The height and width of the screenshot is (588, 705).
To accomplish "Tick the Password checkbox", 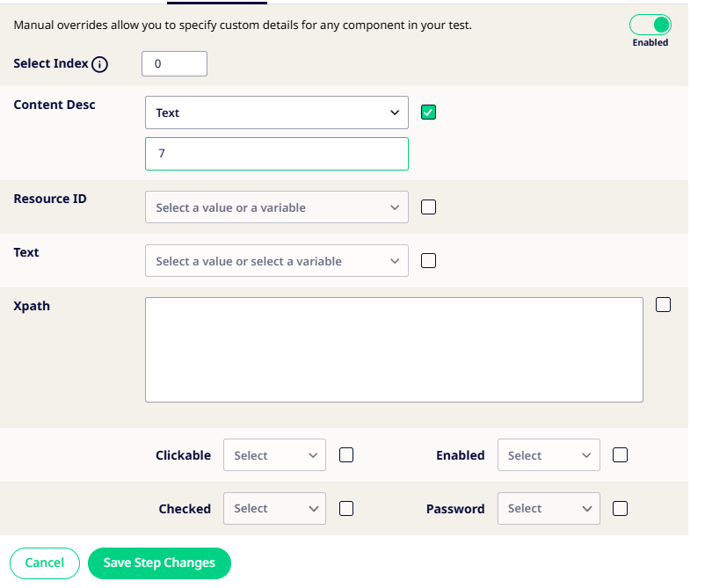I will 621,508.
